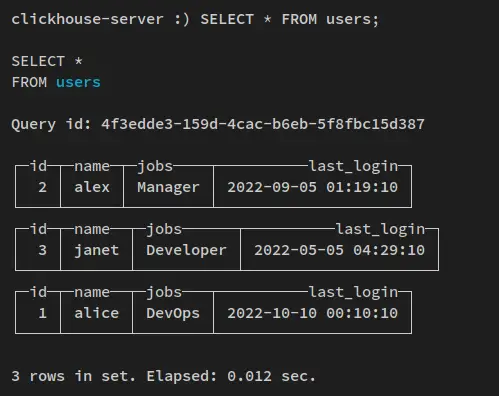Click the clickhouse-server prompt text
The image size is (499, 396).
click(x=87, y=19)
